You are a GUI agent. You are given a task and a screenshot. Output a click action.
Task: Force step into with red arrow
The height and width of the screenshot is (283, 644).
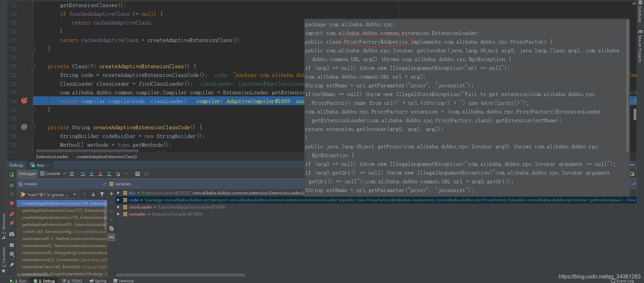click(x=100, y=174)
